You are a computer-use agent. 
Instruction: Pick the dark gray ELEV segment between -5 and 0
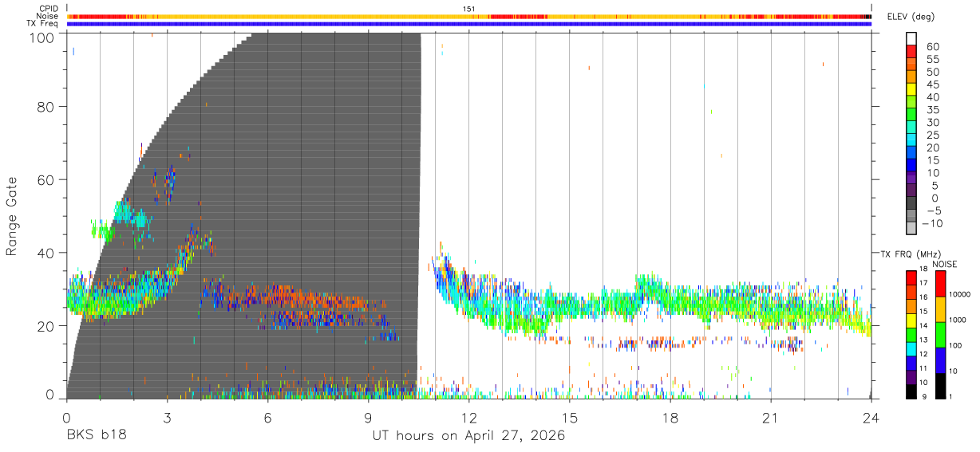coord(911,204)
